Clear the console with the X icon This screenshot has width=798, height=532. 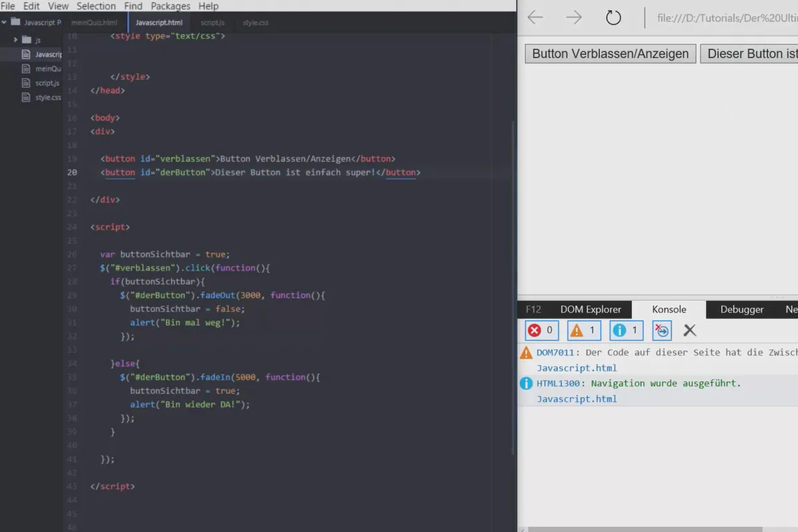pos(690,330)
